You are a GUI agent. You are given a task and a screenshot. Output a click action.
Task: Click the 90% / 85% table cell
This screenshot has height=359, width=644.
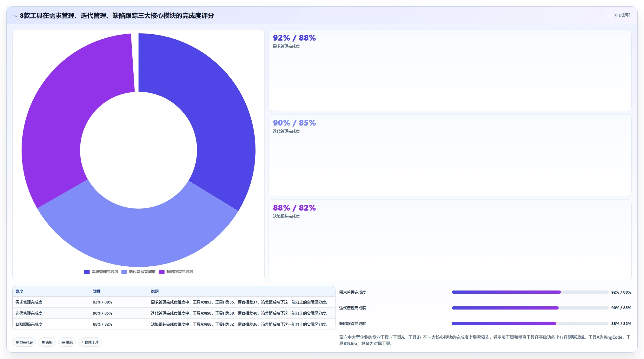[x=103, y=313]
